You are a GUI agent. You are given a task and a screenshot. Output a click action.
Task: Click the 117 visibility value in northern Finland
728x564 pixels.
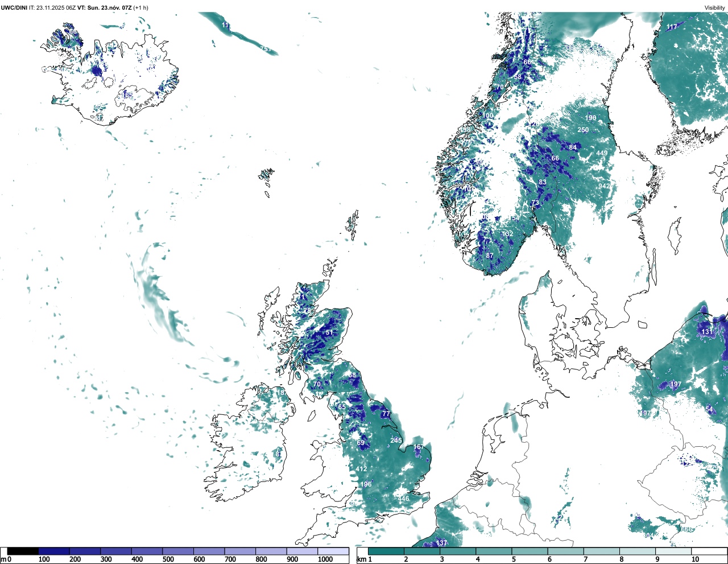click(672, 27)
